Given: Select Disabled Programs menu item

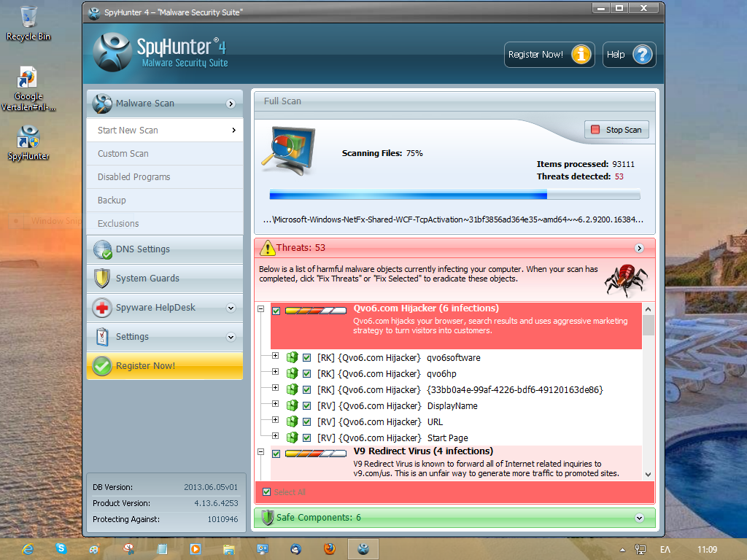Looking at the screenshot, I should [165, 177].
